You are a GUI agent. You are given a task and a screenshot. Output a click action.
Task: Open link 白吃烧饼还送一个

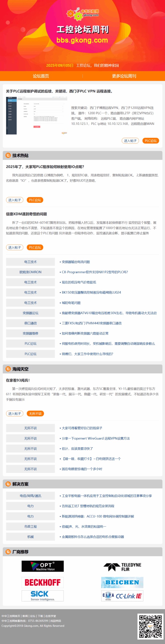(x=91, y=459)
